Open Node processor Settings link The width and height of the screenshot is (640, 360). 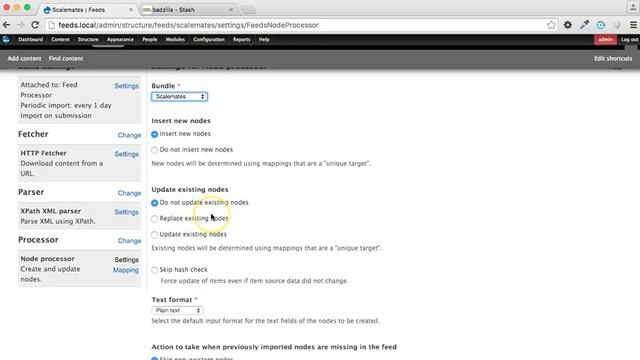[x=127, y=260]
